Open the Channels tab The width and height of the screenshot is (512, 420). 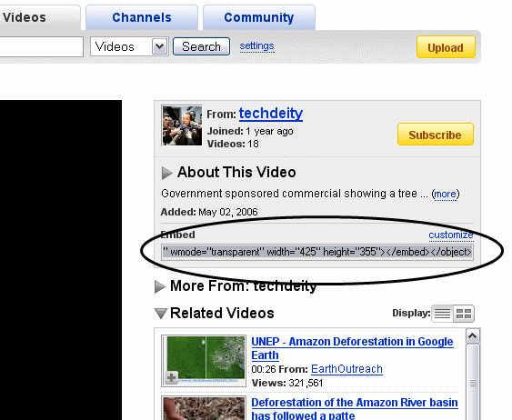142,17
